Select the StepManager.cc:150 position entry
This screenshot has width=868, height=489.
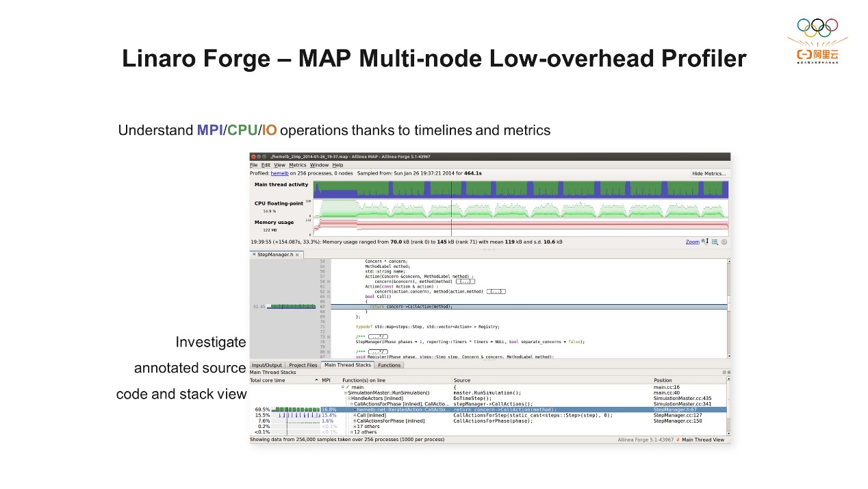point(678,421)
